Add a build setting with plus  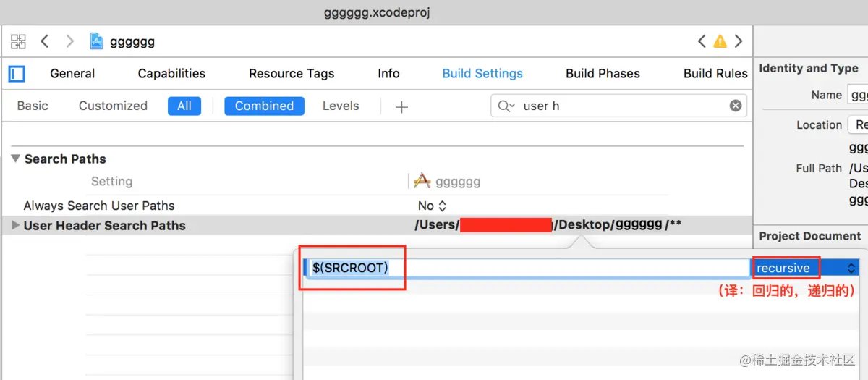pyautogui.click(x=402, y=106)
